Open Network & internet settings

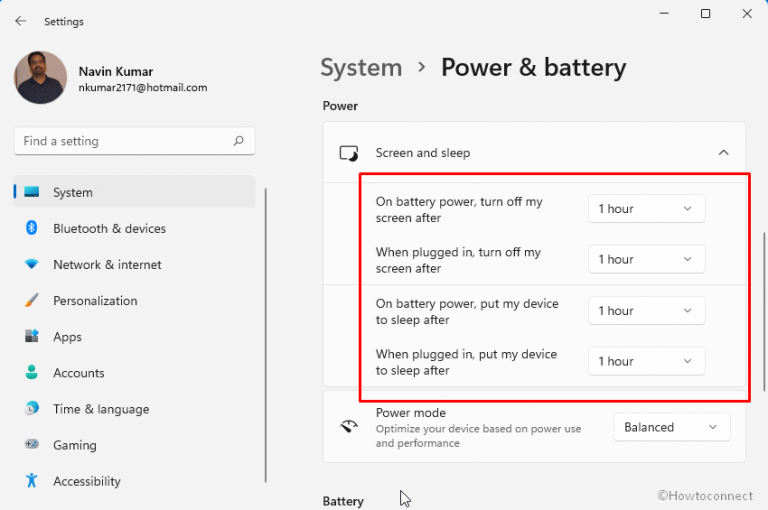click(x=135, y=265)
